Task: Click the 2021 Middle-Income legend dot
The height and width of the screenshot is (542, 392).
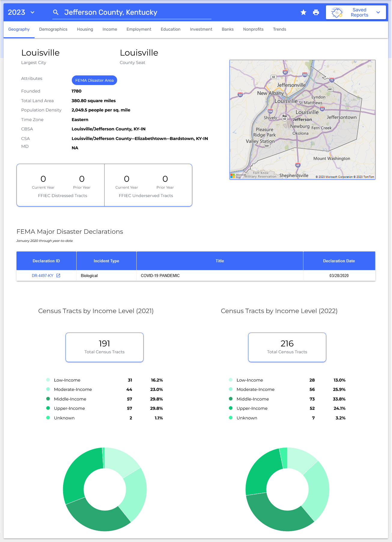Action: [x=48, y=399]
